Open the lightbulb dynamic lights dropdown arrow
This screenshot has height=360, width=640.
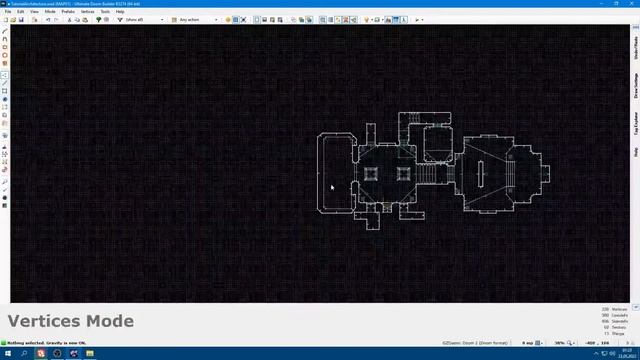(x=371, y=20)
